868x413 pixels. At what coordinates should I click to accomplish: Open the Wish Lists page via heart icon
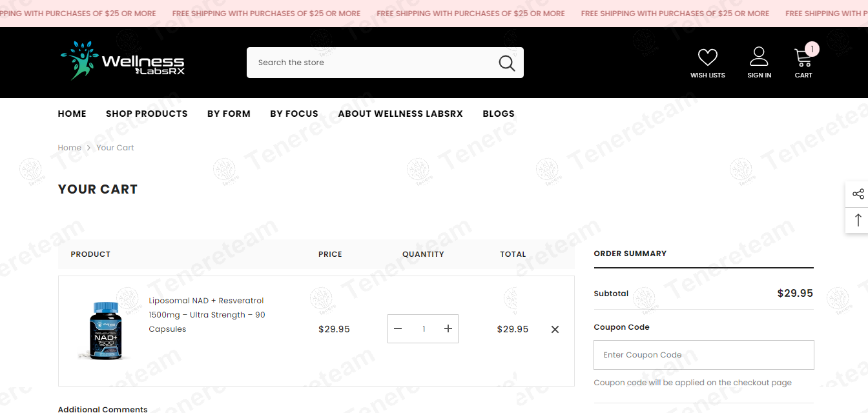pos(707,57)
